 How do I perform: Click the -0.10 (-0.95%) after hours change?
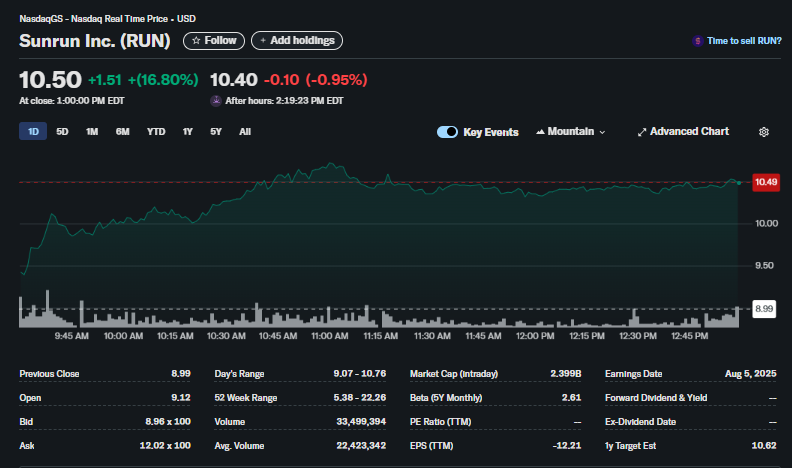(316, 80)
